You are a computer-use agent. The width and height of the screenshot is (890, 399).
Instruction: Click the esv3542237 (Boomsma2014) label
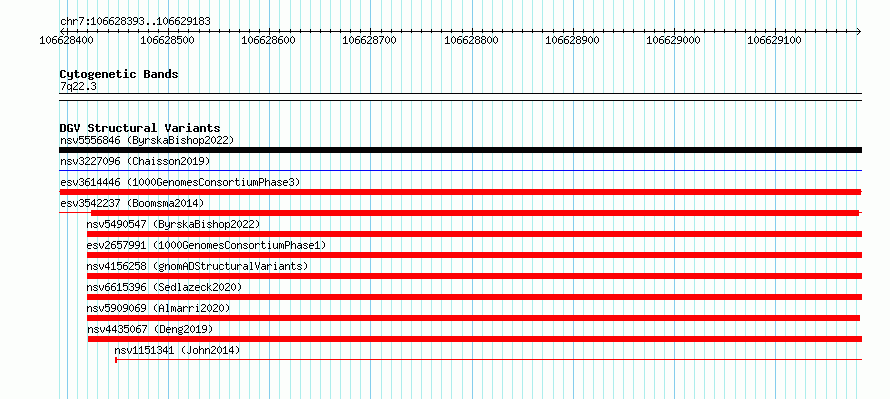[132, 203]
